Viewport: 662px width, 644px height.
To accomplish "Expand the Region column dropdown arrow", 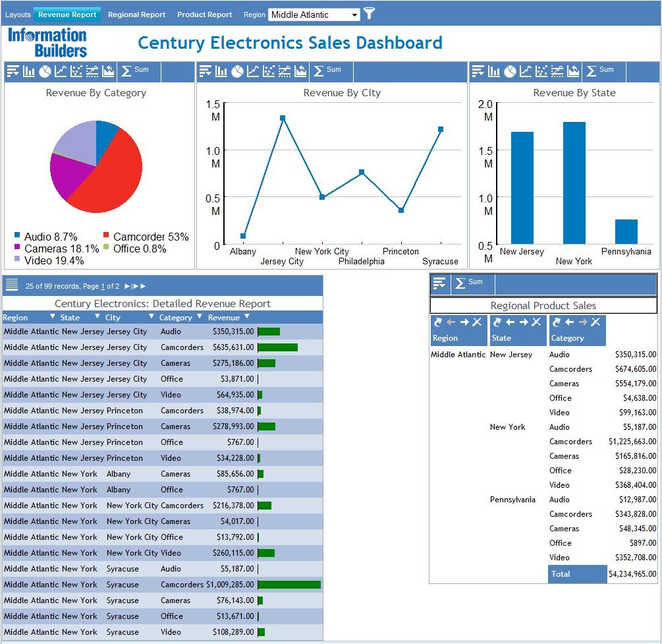I will [x=52, y=316].
